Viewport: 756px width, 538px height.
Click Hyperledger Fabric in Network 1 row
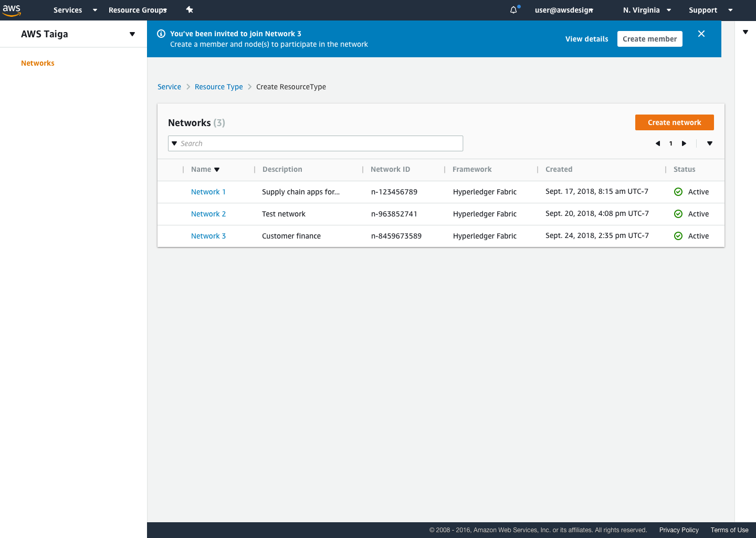pos(485,192)
